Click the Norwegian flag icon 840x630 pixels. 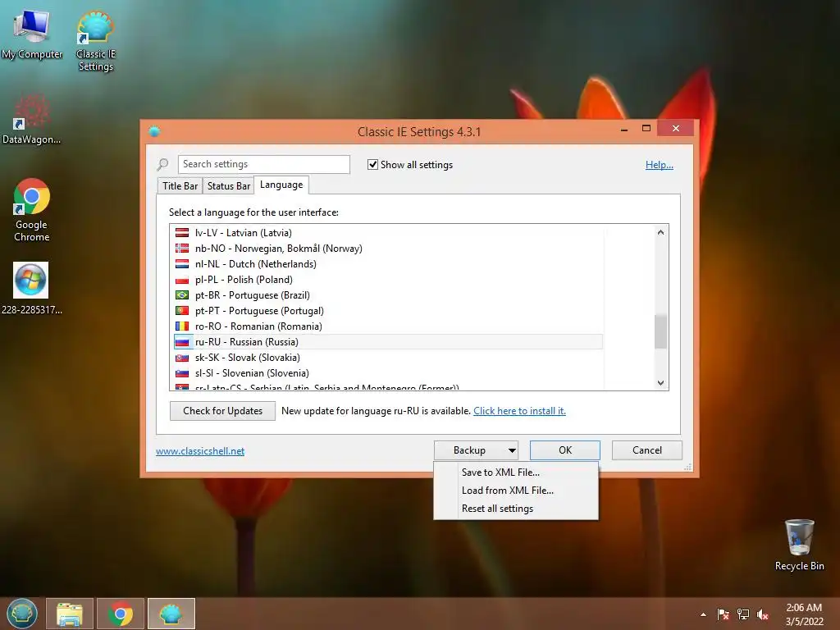(x=182, y=249)
